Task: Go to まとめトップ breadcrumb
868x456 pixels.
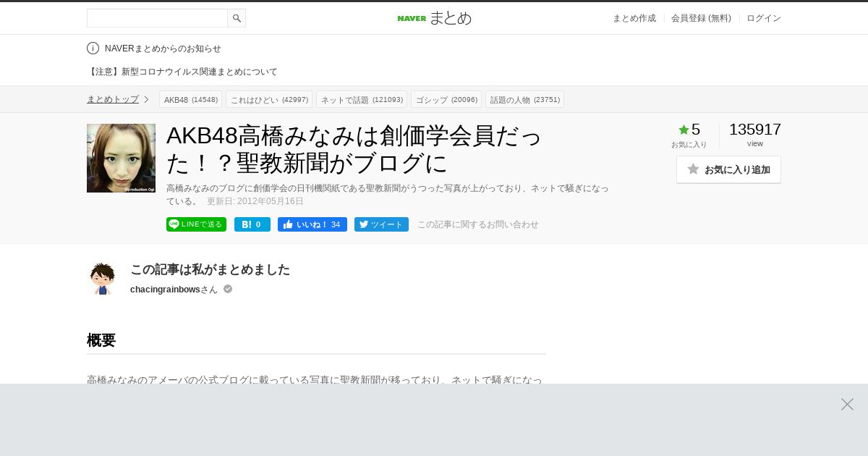Action: pos(113,99)
